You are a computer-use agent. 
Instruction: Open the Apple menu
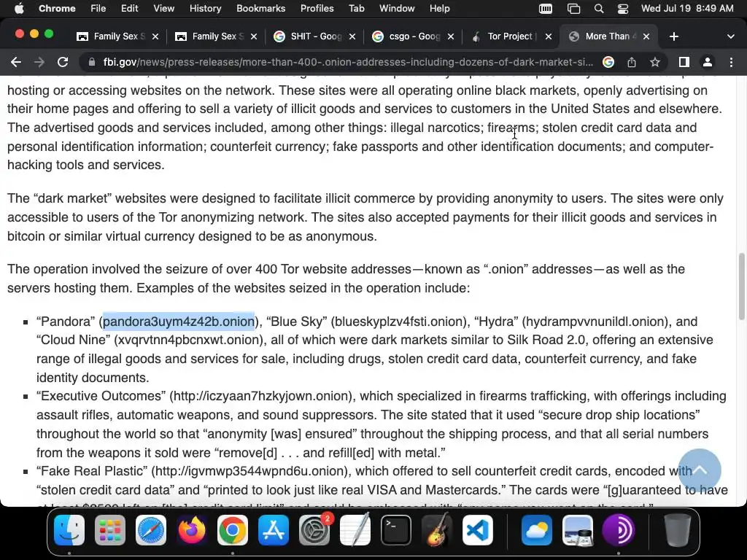(19, 8)
